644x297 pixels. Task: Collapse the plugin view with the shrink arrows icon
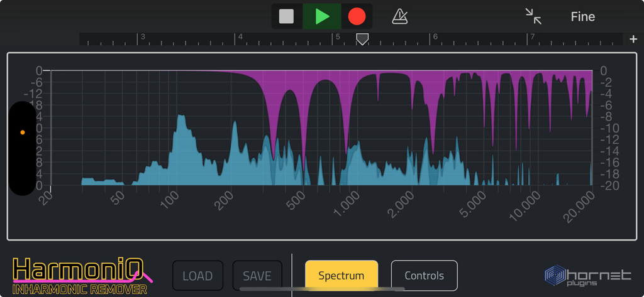click(x=533, y=16)
